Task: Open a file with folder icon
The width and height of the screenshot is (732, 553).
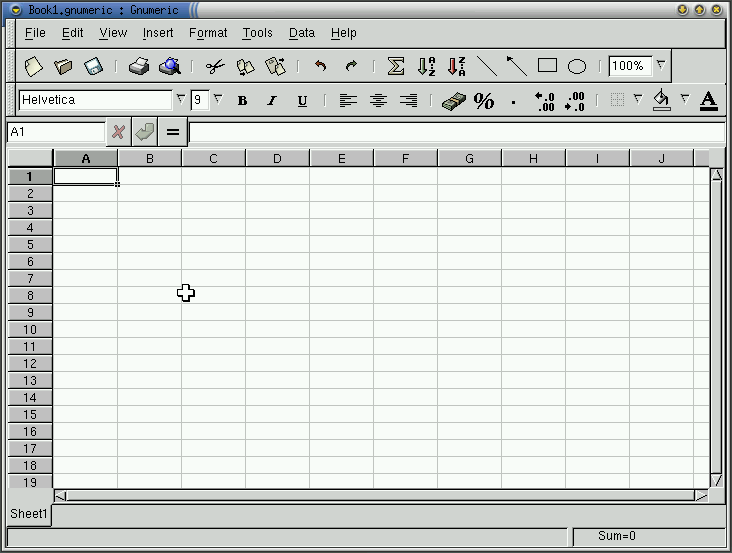Action: pos(63,66)
